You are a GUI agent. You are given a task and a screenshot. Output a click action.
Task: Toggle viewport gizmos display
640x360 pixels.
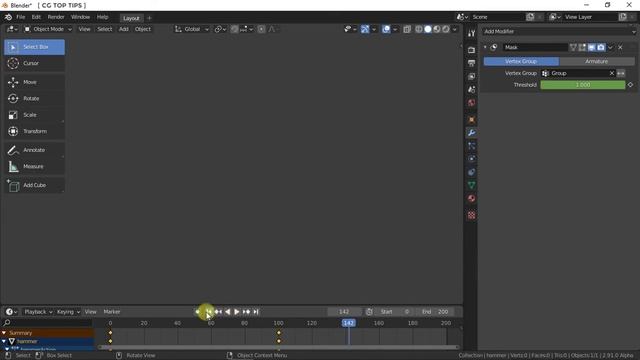(x=365, y=29)
